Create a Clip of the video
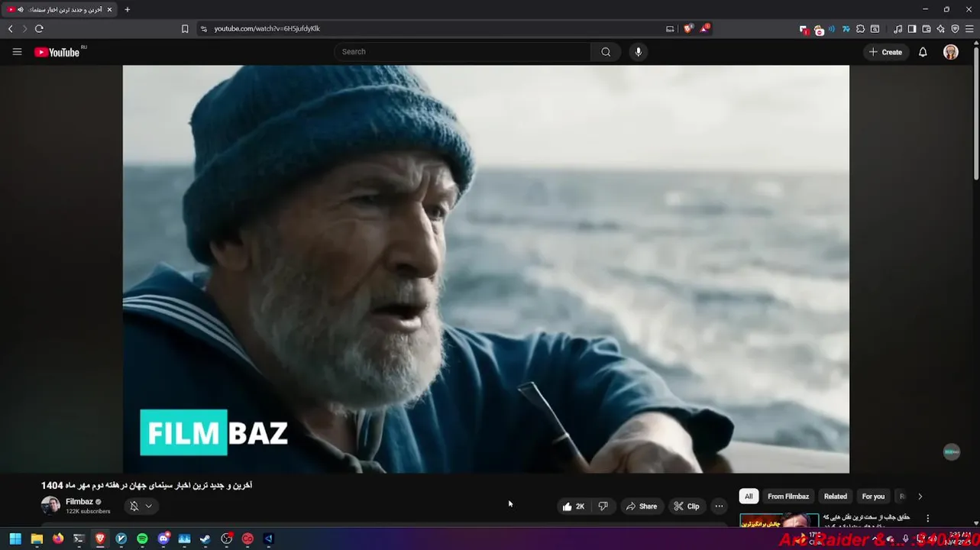The width and height of the screenshot is (980, 550). [687, 506]
